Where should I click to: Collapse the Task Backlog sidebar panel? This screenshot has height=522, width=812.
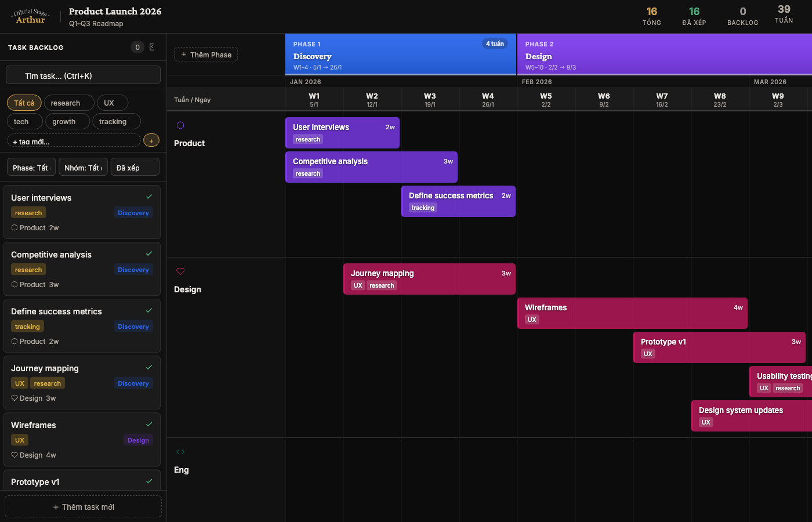click(x=152, y=47)
